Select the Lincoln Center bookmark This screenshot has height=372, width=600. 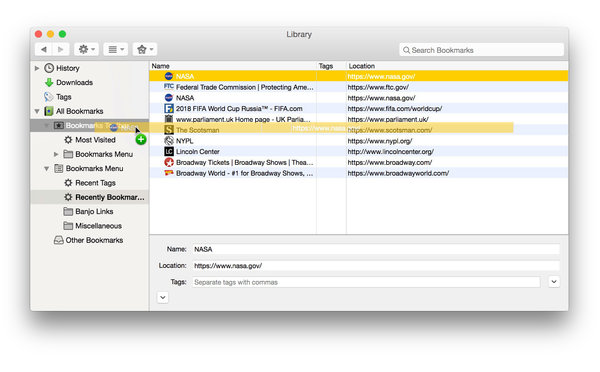359,152
